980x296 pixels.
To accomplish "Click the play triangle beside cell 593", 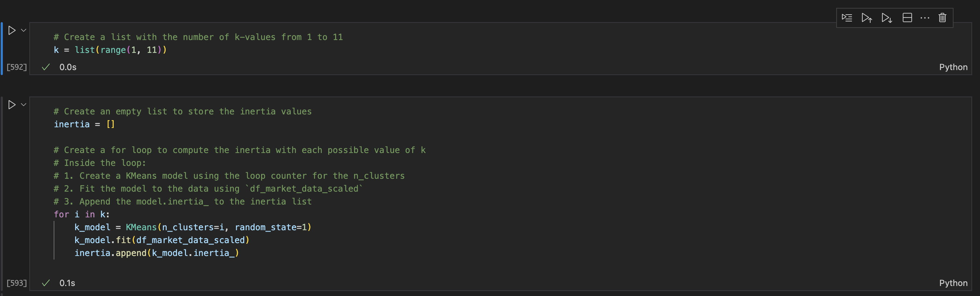I will [x=11, y=105].
